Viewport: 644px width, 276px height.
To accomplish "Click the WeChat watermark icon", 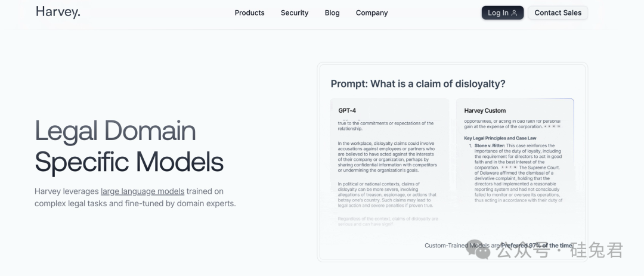I will click(478, 251).
